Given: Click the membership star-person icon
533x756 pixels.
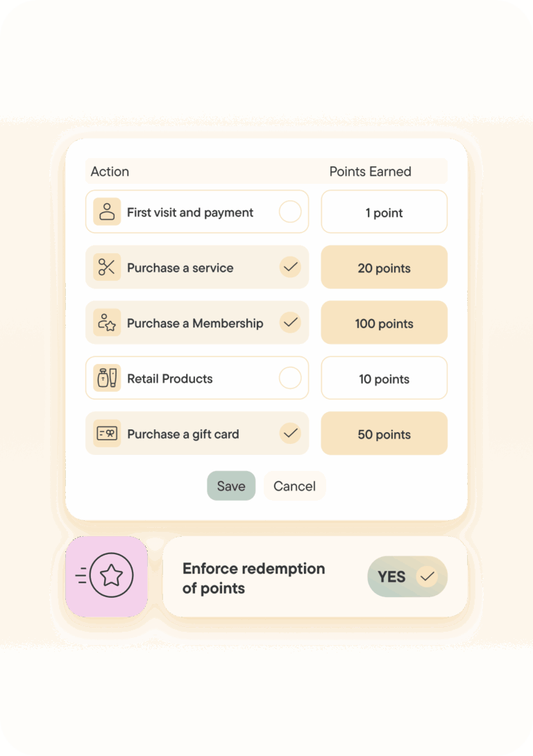Looking at the screenshot, I should pyautogui.click(x=107, y=323).
